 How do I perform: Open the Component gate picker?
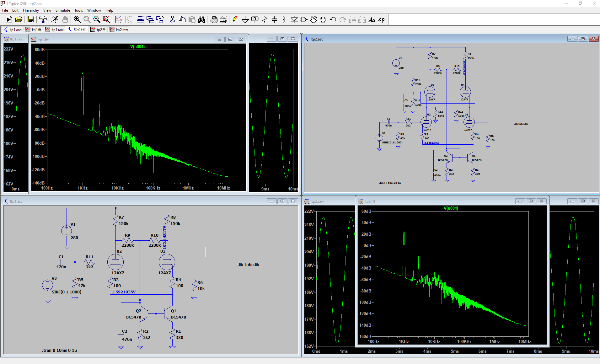[x=303, y=20]
